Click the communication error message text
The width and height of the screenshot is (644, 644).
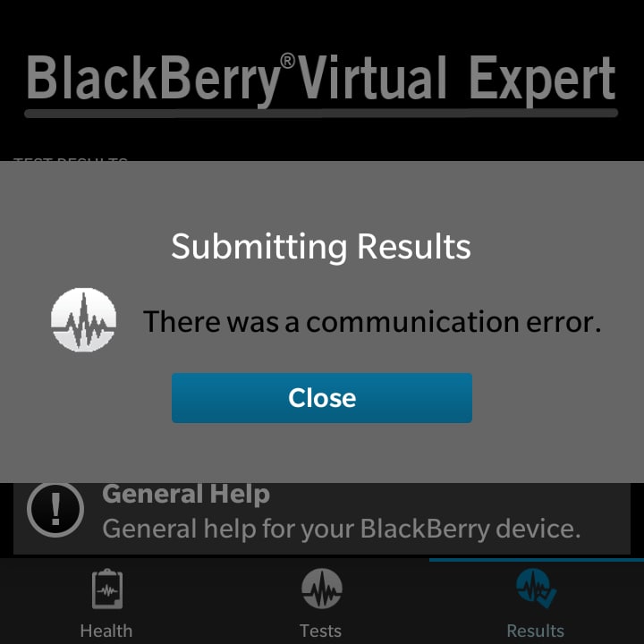[x=372, y=321]
